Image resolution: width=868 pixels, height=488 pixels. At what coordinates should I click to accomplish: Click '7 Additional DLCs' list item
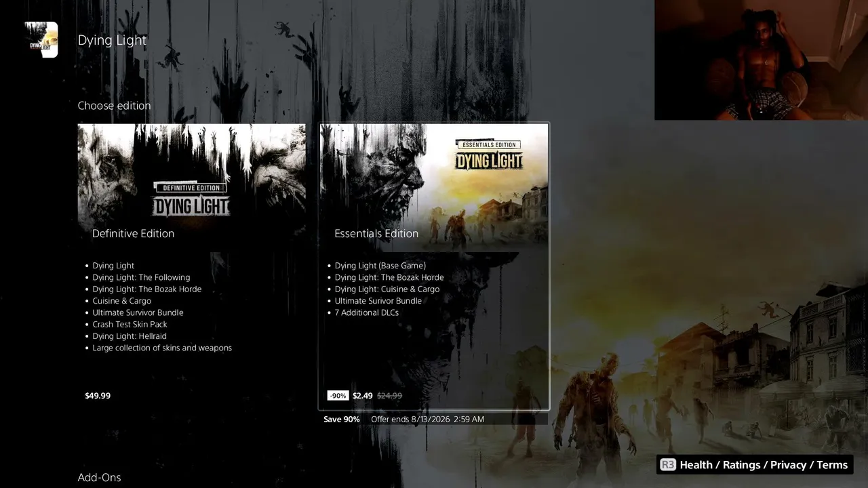point(366,312)
